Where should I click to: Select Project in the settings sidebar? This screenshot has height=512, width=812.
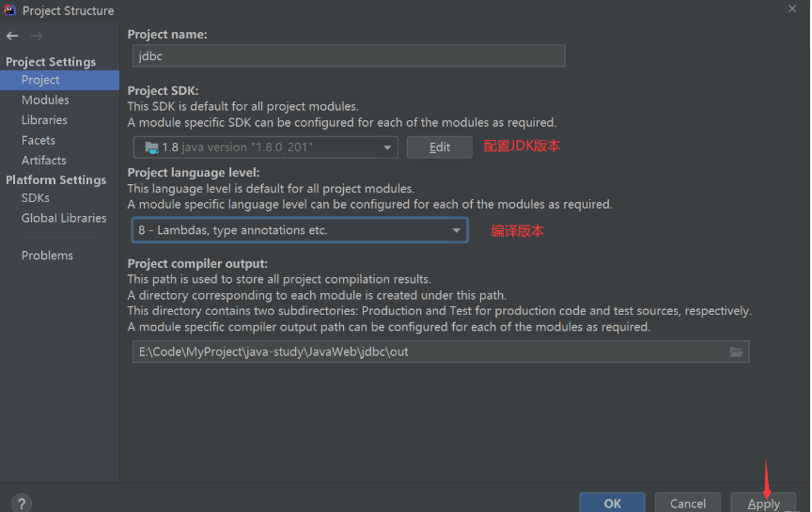click(40, 80)
